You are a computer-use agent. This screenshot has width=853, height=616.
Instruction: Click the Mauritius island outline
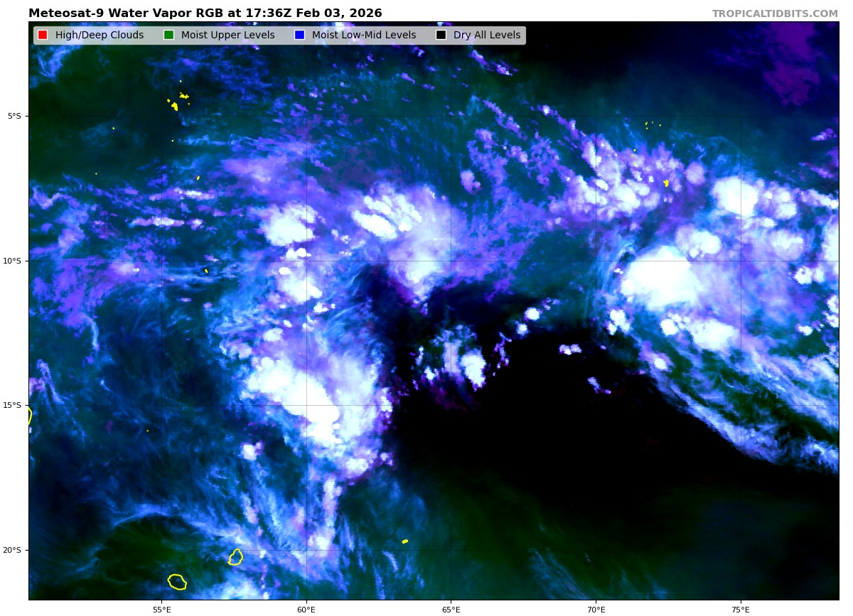(235, 557)
